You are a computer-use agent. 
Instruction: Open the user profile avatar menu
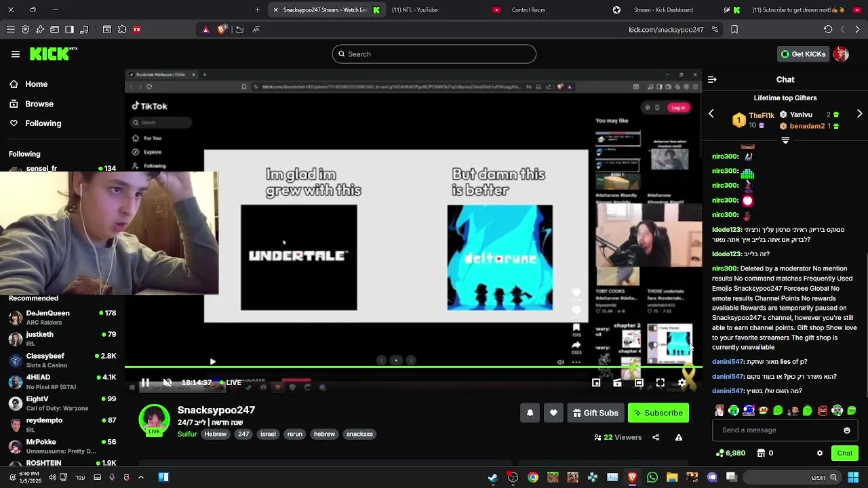point(841,54)
